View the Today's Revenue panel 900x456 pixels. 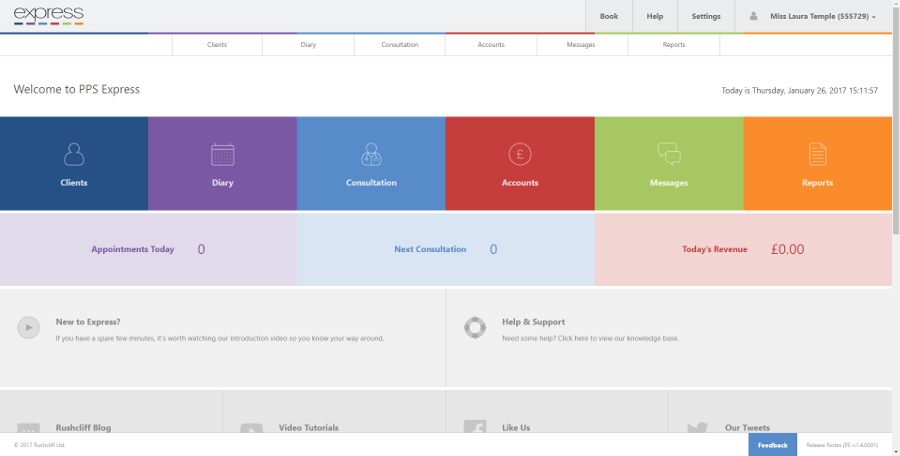(x=743, y=249)
